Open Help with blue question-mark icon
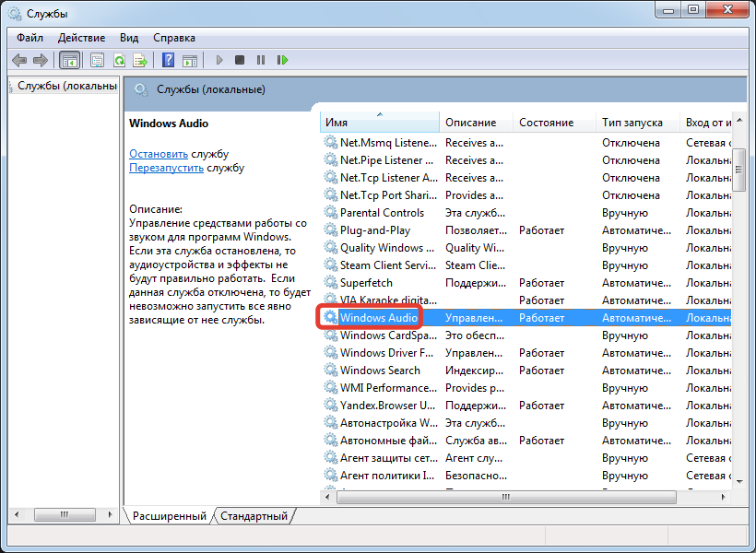Screen dimensions: 756x553 pos(168,60)
